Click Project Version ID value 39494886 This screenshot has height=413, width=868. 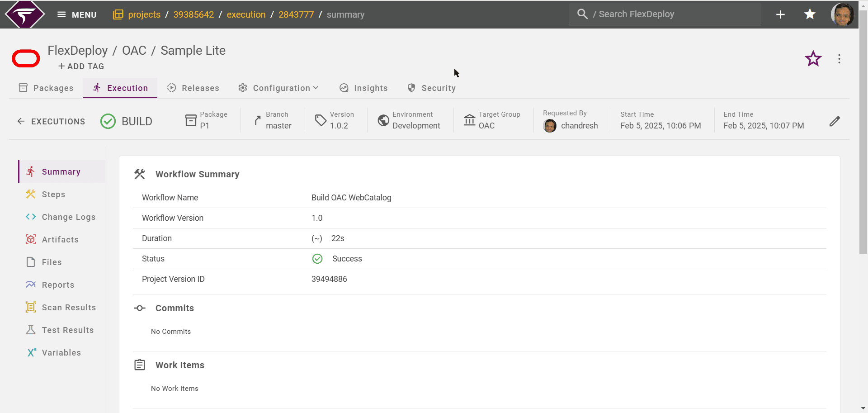[329, 279]
